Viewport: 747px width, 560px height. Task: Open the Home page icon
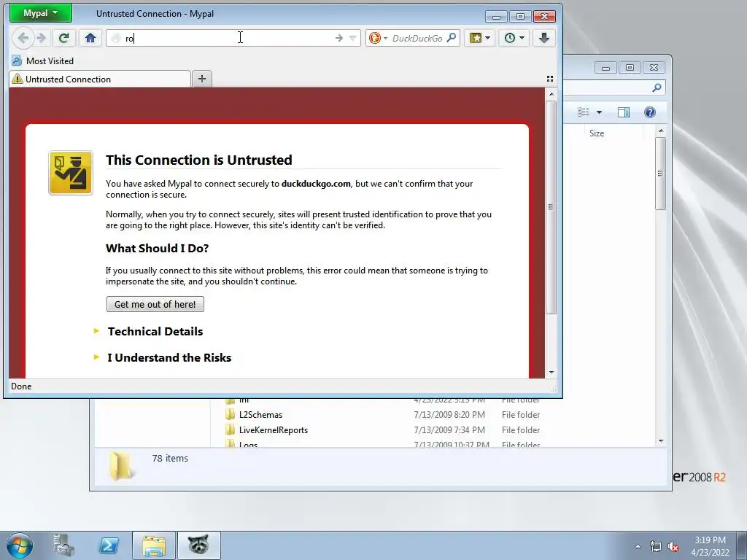pyautogui.click(x=90, y=38)
